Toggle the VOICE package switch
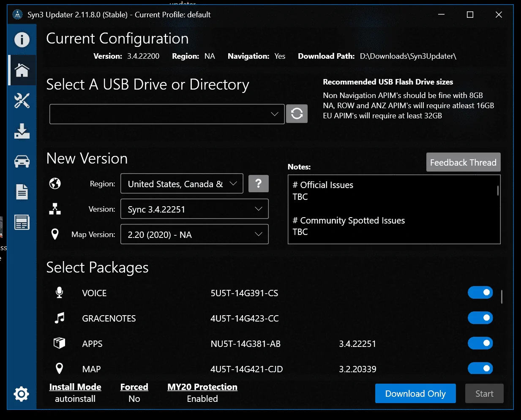The height and width of the screenshot is (420, 521). coord(480,292)
